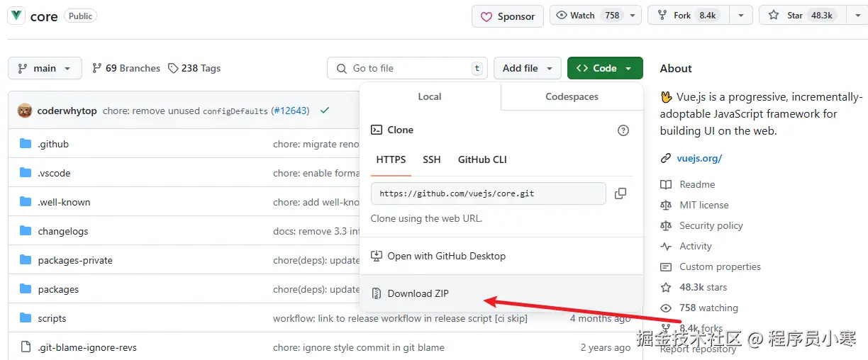Screen dimensions: 868x360
Task: Click the .github folder icon
Action: click(26, 144)
